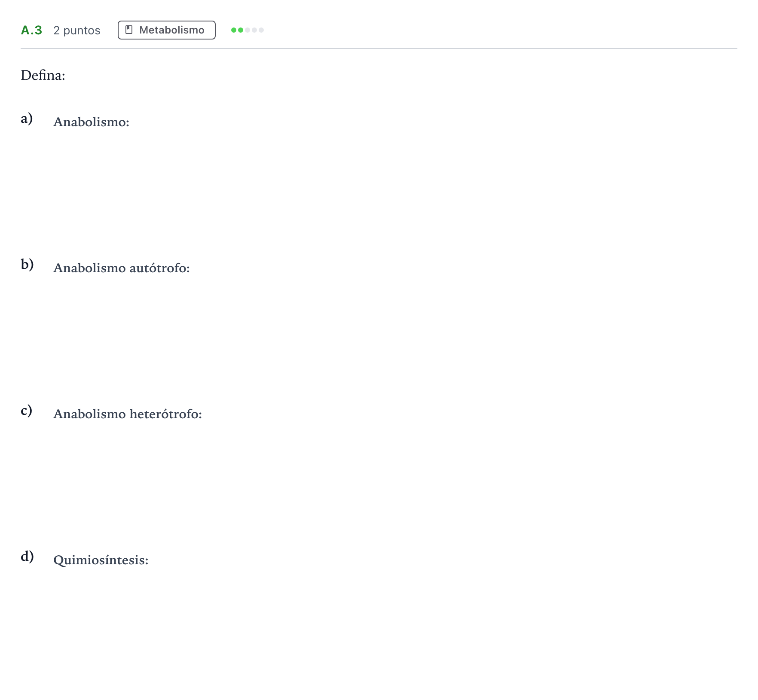The image size is (758, 700).
Task: Click the 'Anabolismo:' item heading
Action: (x=91, y=122)
